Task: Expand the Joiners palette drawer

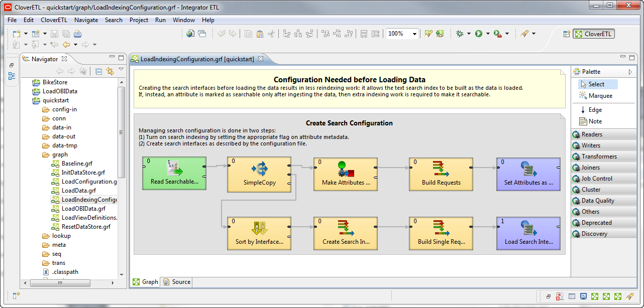Action: tap(604, 168)
